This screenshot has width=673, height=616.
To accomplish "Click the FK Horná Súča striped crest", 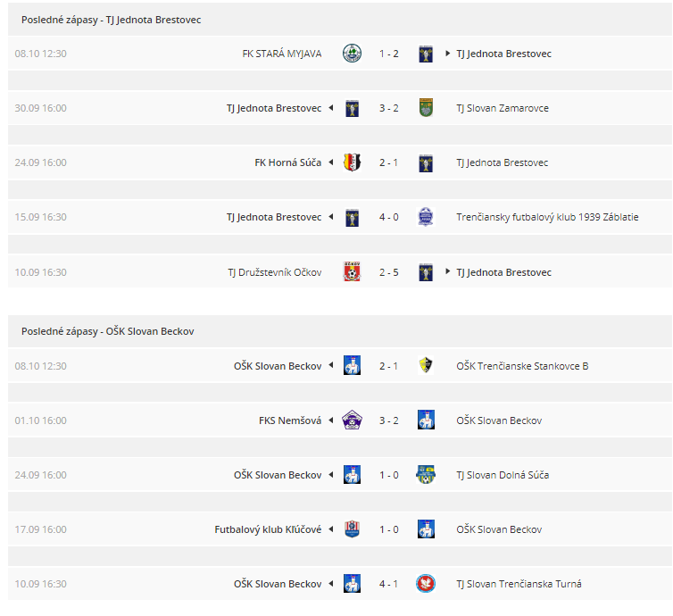I will point(352,162).
